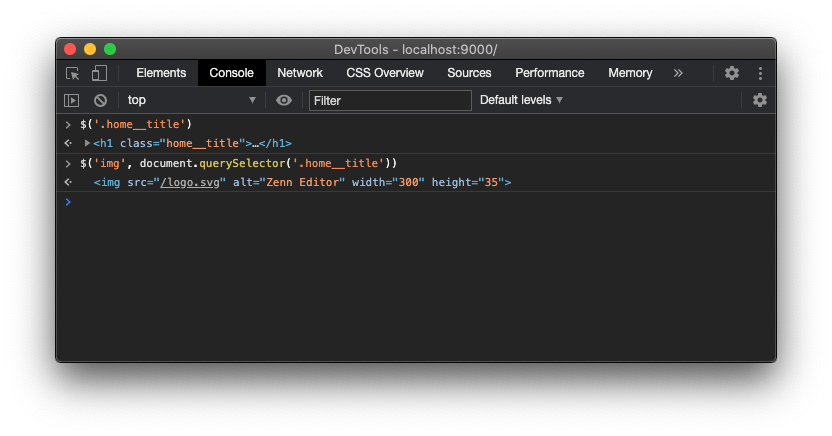Clear the console

(100, 100)
